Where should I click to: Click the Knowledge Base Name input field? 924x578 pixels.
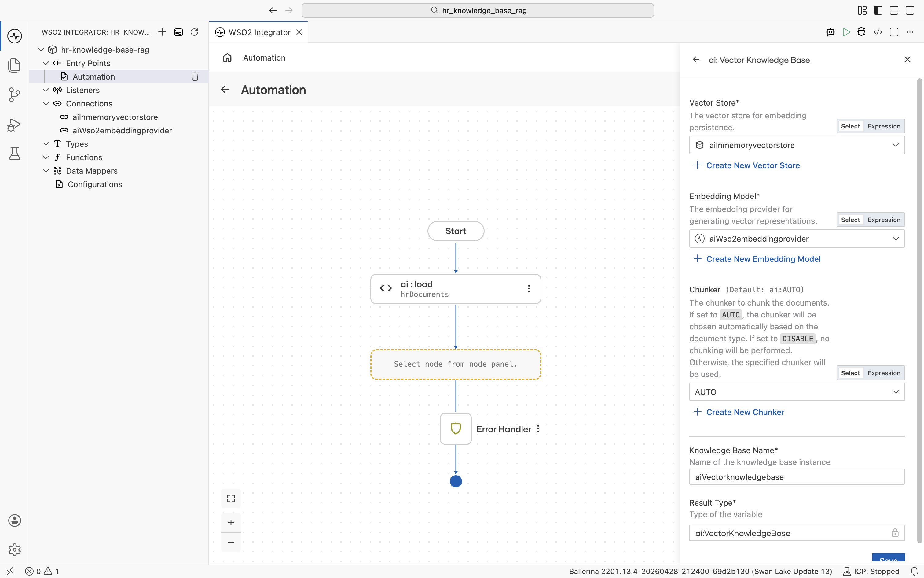click(797, 477)
